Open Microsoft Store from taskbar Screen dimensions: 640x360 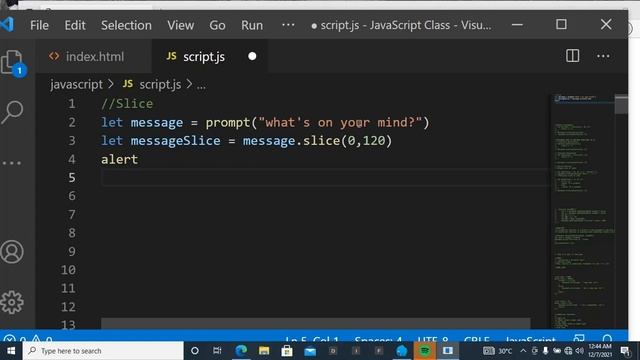coord(287,351)
